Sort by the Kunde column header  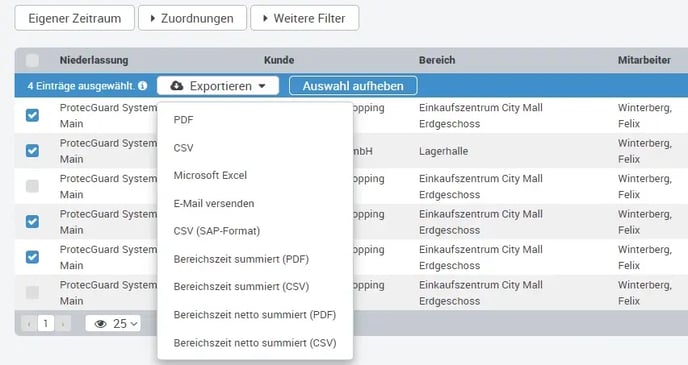tap(279, 60)
